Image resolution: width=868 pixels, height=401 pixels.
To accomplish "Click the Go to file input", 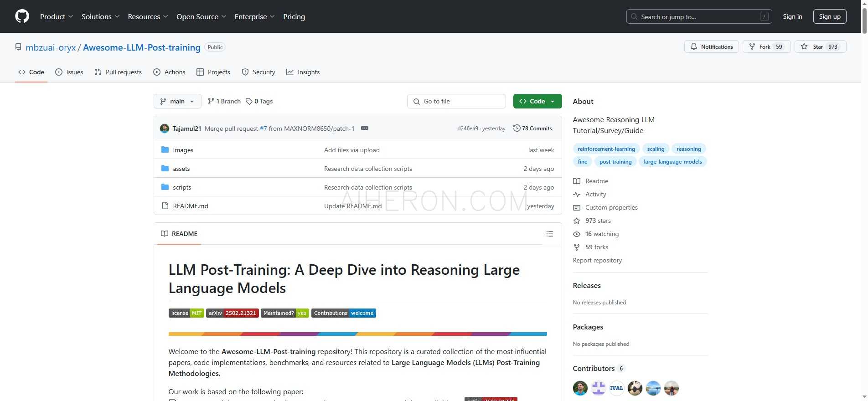I will (x=456, y=101).
